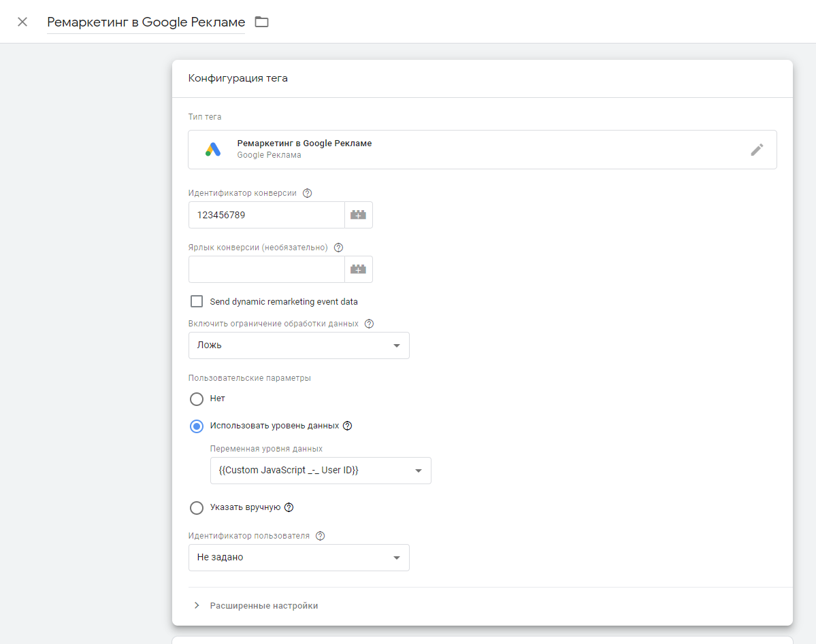Select the Нет radio option
The image size is (816, 644).
[x=197, y=399]
